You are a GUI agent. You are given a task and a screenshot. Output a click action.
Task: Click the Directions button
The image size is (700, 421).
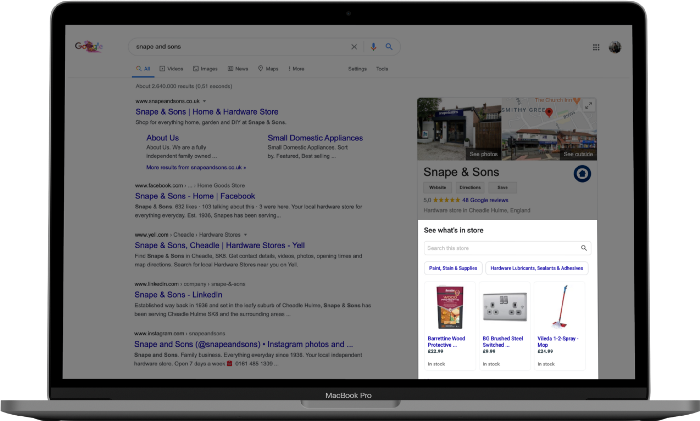click(470, 188)
